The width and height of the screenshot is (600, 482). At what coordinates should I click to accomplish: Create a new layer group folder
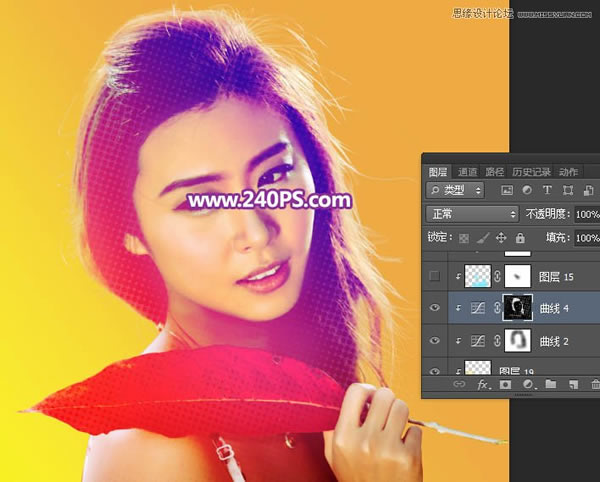(551, 384)
